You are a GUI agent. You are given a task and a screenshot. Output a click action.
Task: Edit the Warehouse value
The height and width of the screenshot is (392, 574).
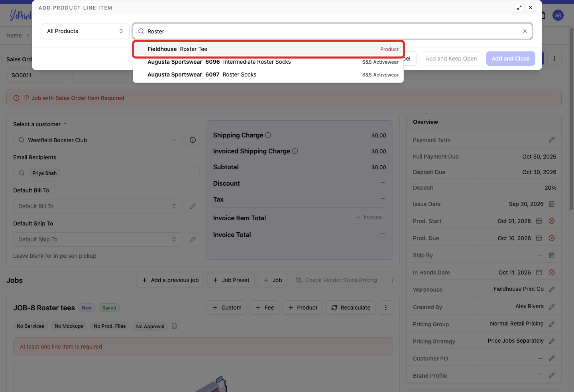pos(552,290)
